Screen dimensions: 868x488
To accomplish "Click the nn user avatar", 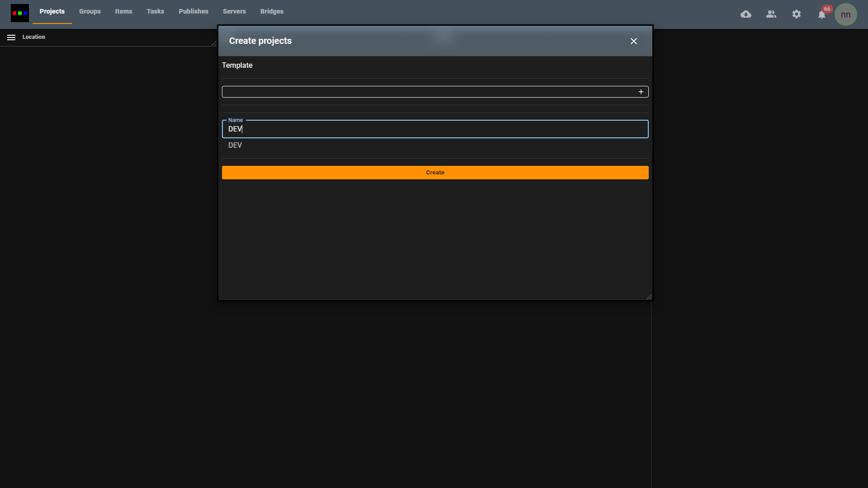I will pyautogui.click(x=846, y=14).
